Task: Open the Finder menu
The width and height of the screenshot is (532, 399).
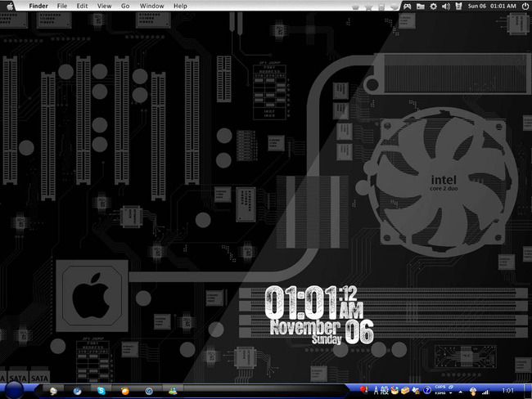Action: [38, 6]
